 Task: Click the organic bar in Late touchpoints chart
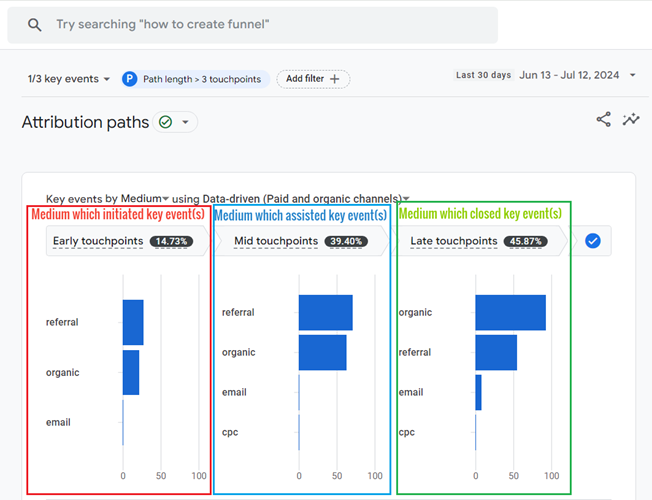point(511,313)
